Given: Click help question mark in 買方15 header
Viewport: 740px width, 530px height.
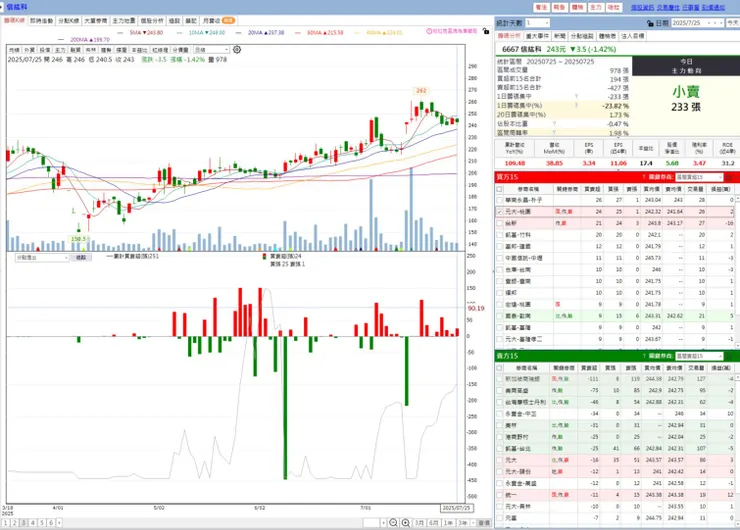Looking at the screenshot, I should point(644,177).
